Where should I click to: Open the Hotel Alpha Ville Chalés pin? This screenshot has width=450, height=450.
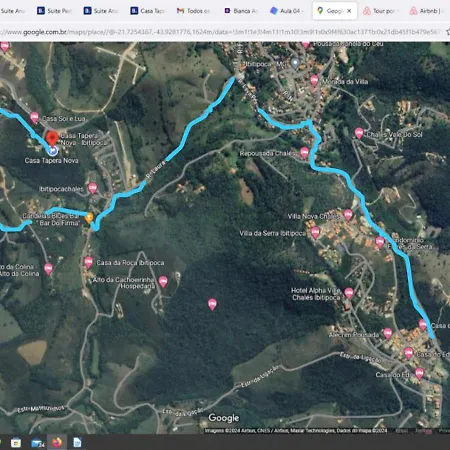[349, 293]
